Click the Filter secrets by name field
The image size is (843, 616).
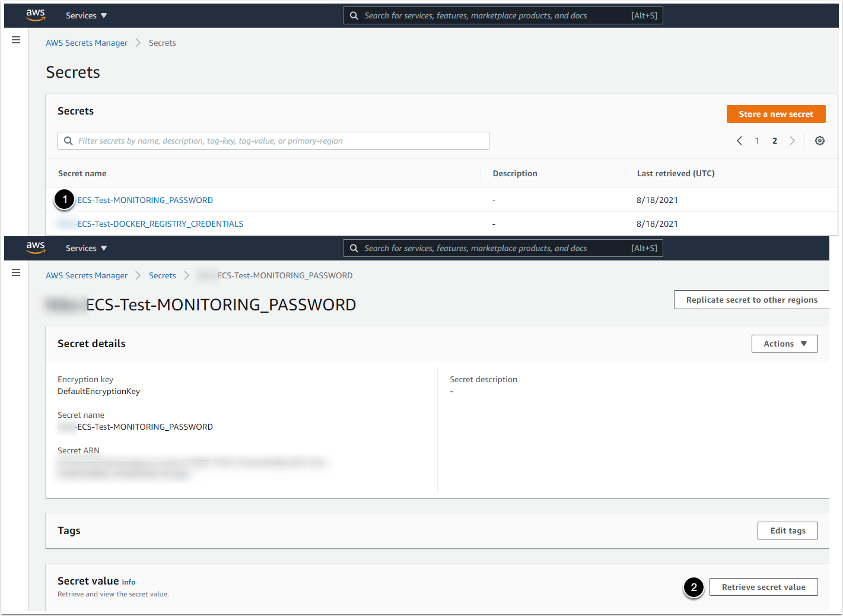pyautogui.click(x=273, y=141)
